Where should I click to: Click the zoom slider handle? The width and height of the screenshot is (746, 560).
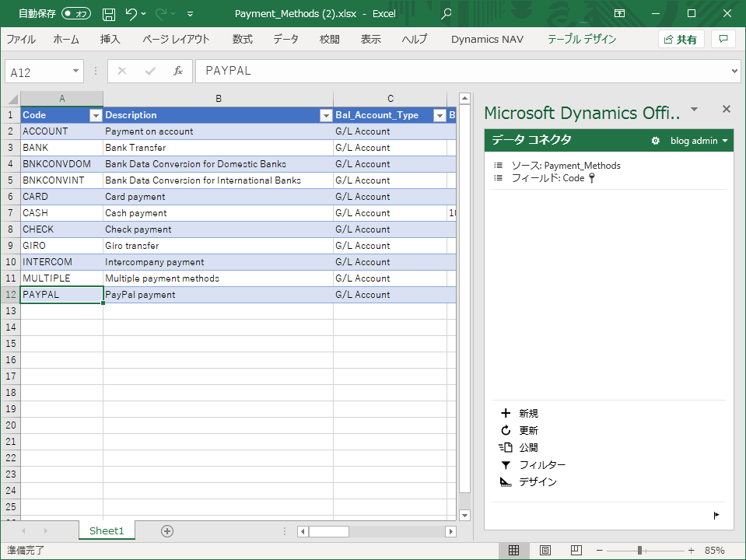point(640,551)
